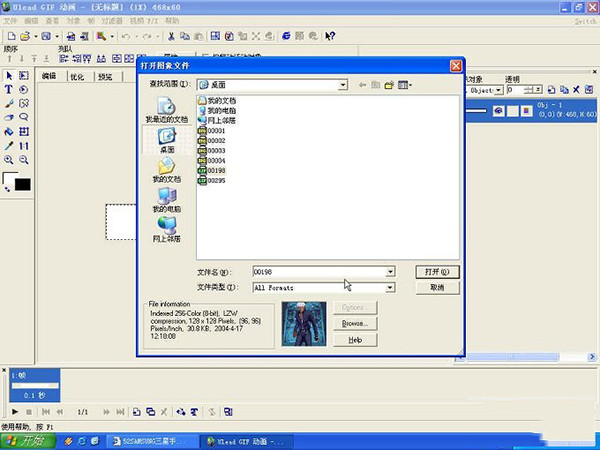Viewport: 600px width, 450px height.
Task: Switch to the 预览 tab
Action: coord(104,76)
